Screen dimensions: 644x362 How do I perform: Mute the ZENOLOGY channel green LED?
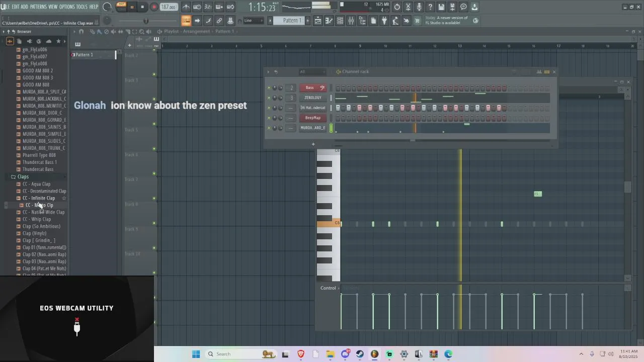tap(269, 98)
